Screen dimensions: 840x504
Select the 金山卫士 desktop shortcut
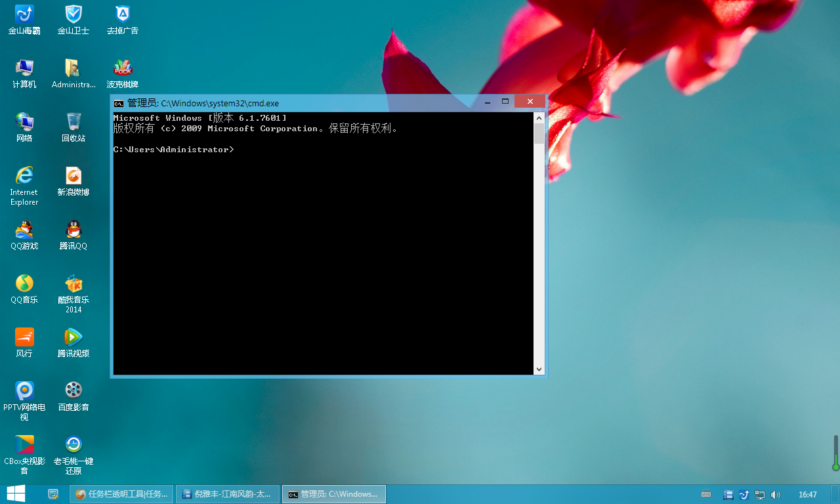(73, 20)
